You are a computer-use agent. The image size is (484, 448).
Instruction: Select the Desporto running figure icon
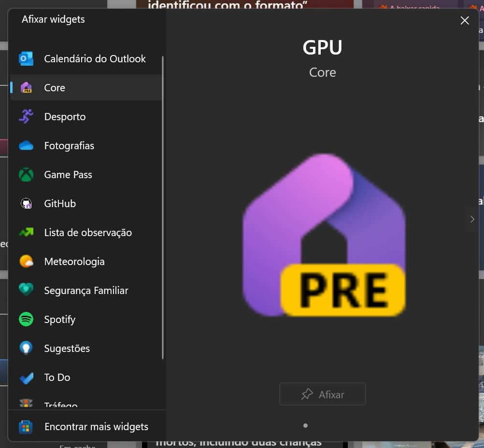pyautogui.click(x=26, y=116)
